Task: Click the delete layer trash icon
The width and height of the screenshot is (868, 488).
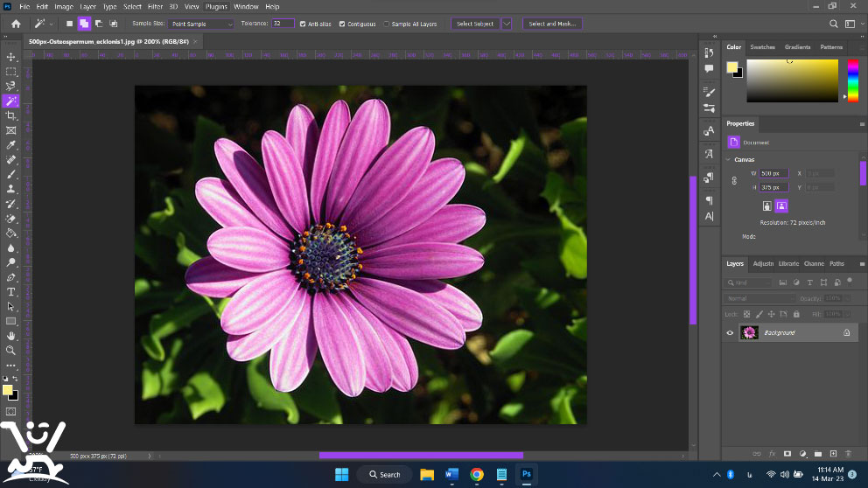Action: (848, 454)
